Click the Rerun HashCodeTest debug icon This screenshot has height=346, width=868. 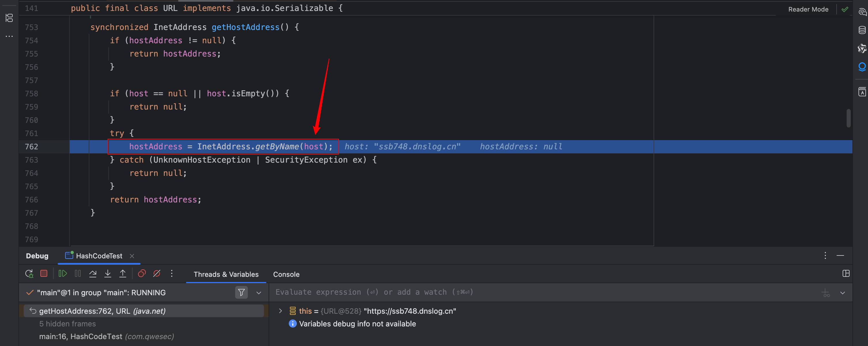29,274
